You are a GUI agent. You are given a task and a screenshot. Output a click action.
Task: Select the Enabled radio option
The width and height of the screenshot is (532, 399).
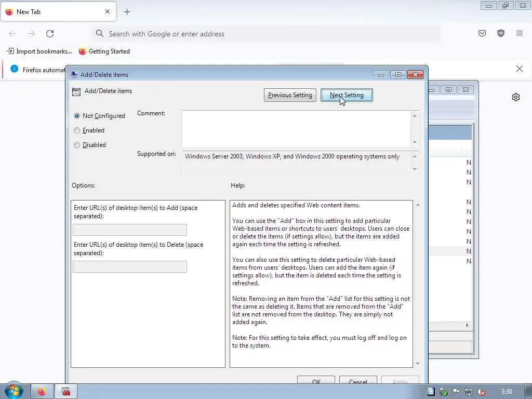pyautogui.click(x=77, y=130)
